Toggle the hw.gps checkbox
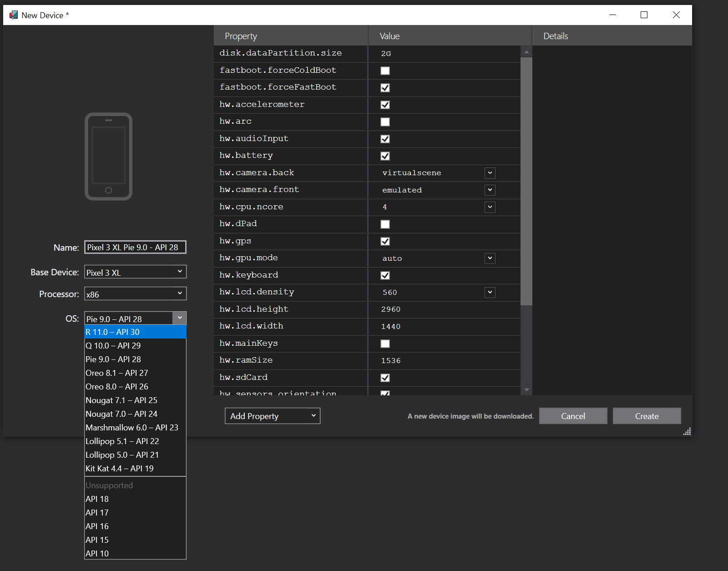728x571 pixels. (385, 241)
